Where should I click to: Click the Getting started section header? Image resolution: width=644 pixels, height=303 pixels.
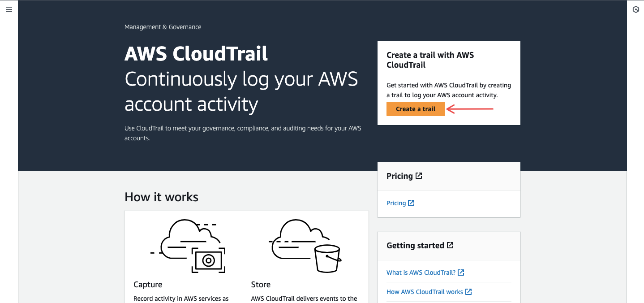(x=415, y=245)
